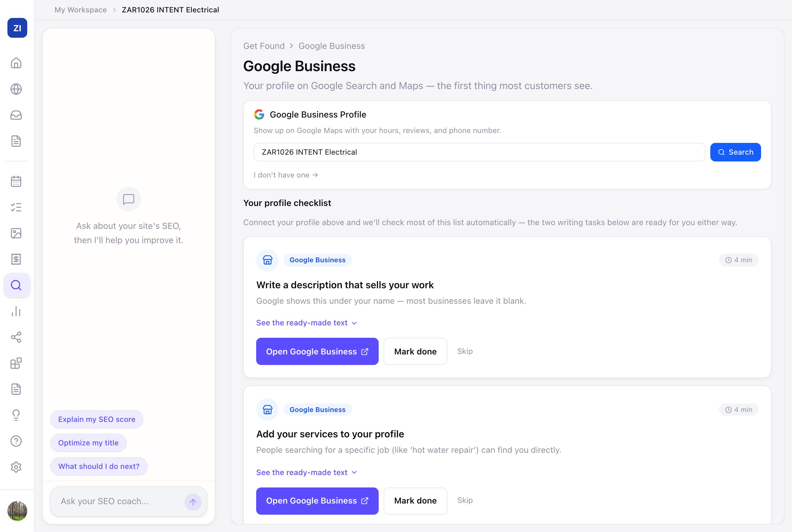Viewport: 792px width, 532px height.
Task: Open the bar chart analytics icon
Action: 16,311
